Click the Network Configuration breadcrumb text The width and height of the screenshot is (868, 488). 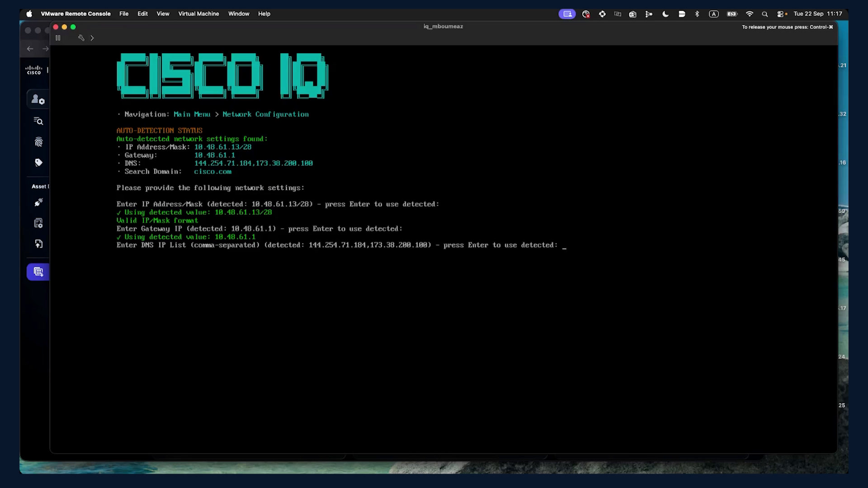click(265, 114)
